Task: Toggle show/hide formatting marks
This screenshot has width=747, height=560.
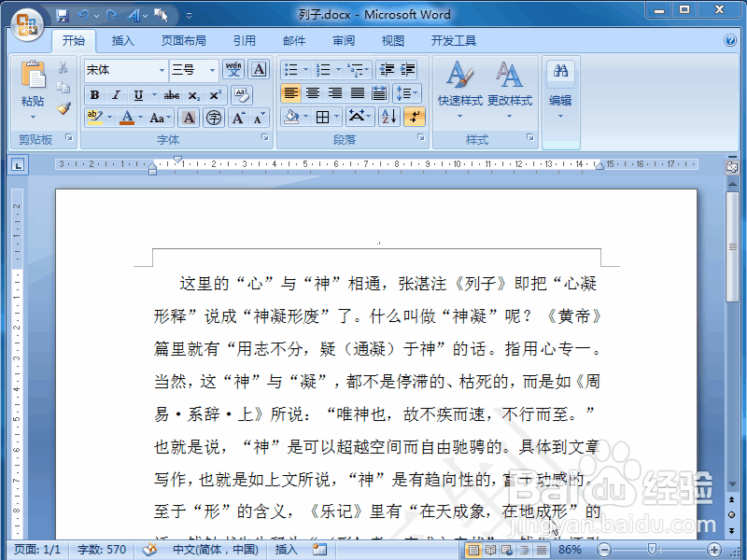Action: pyautogui.click(x=415, y=116)
